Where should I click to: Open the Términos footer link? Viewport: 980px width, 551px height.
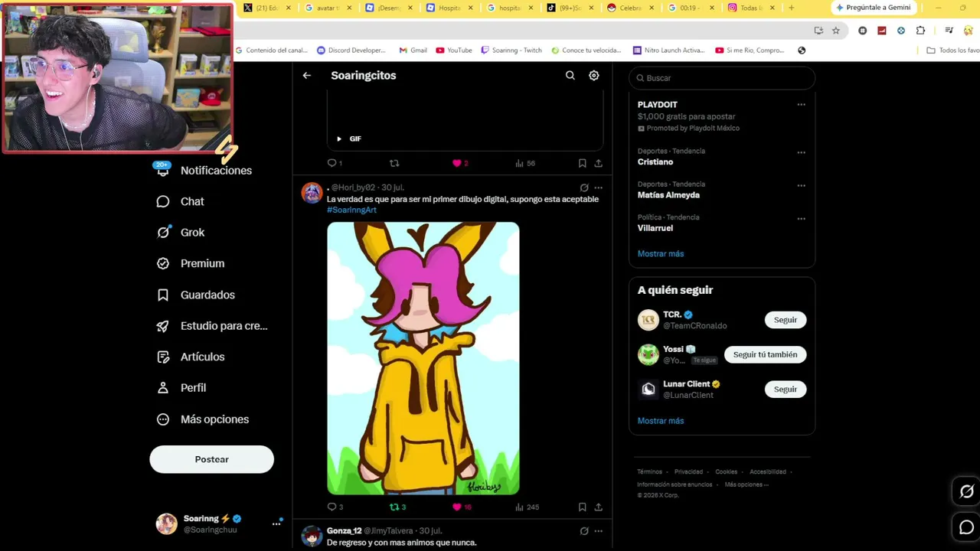pyautogui.click(x=649, y=472)
